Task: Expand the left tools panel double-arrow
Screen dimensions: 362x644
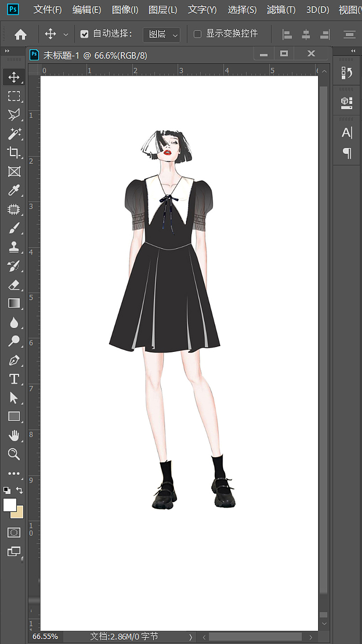Action: pyautogui.click(x=7, y=51)
